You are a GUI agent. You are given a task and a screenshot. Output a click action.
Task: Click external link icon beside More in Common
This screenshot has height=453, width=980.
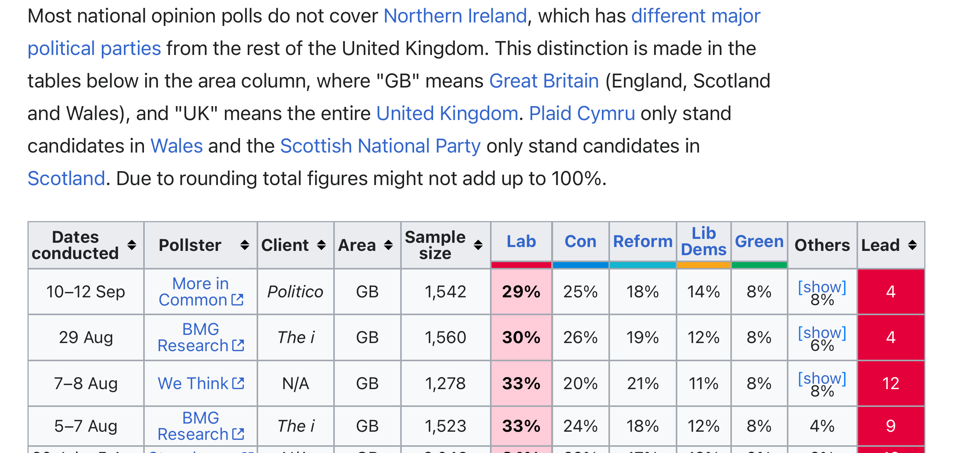pos(237,300)
